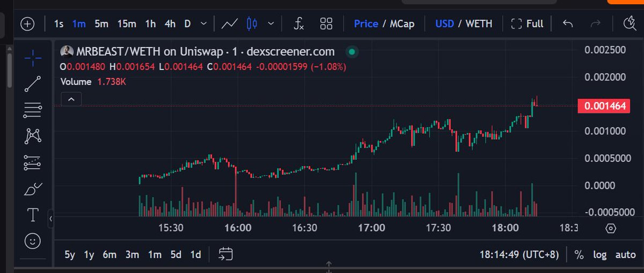Collapse the left drawing toolbar arrow
Image resolution: width=644 pixels, height=273 pixels.
pos(50,219)
